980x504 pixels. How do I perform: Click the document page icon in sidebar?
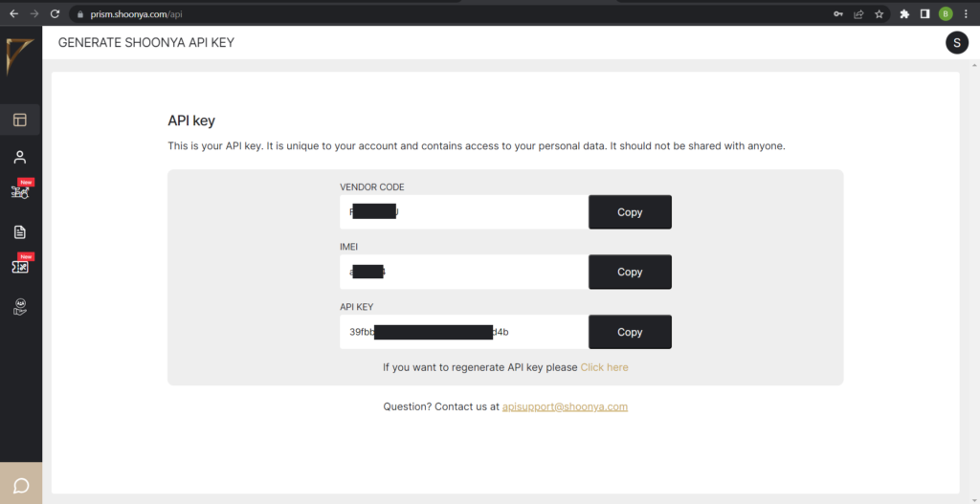click(20, 231)
